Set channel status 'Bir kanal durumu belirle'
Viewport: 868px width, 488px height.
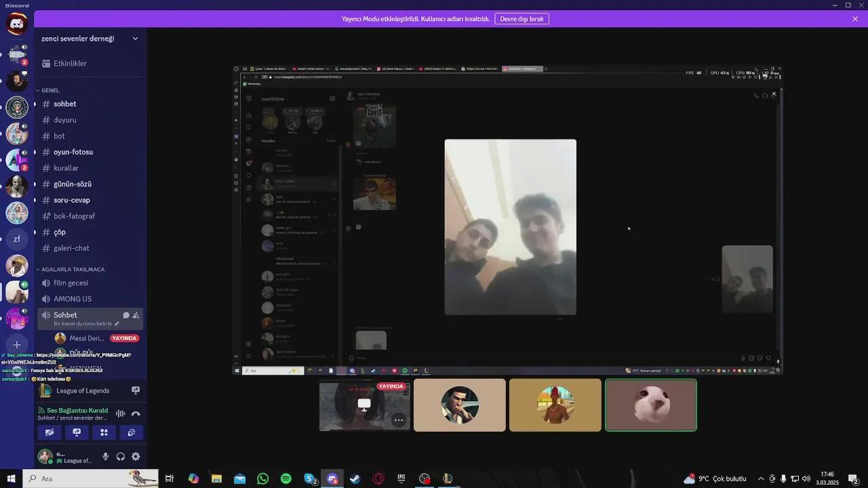[x=86, y=324]
